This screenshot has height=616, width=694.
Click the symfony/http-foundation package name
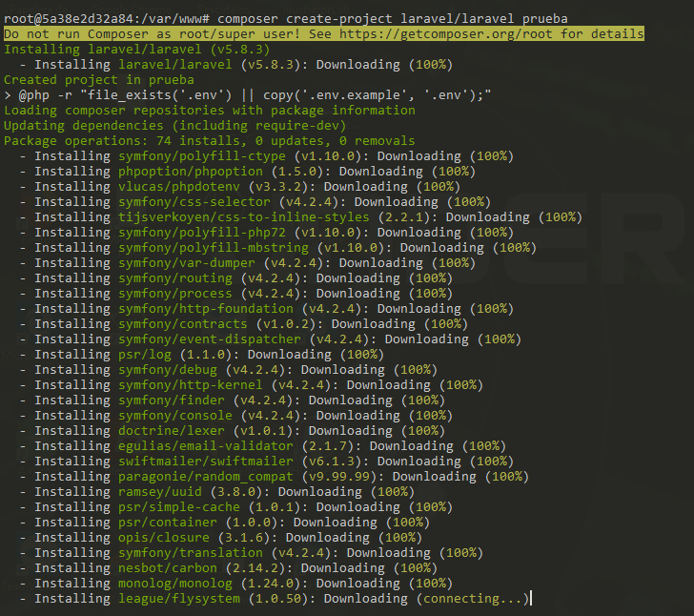[205, 309]
